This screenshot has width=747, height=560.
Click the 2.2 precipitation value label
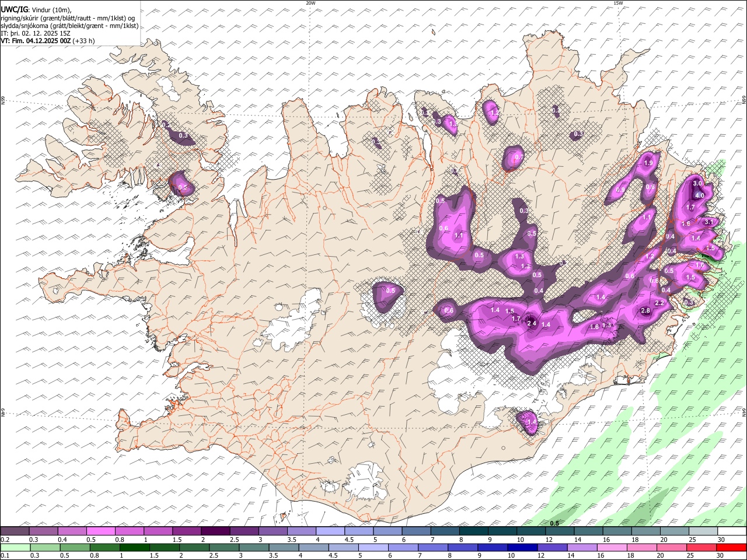[659, 303]
